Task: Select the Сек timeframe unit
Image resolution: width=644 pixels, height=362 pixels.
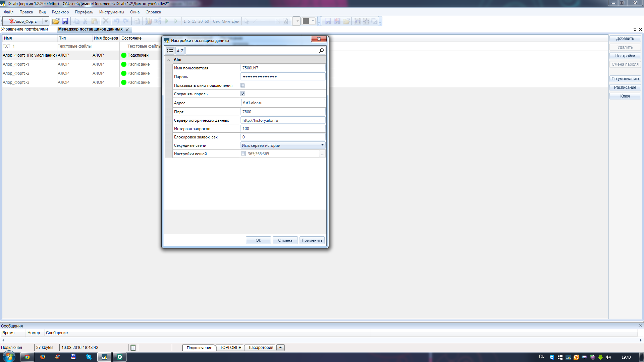Action: [x=216, y=21]
